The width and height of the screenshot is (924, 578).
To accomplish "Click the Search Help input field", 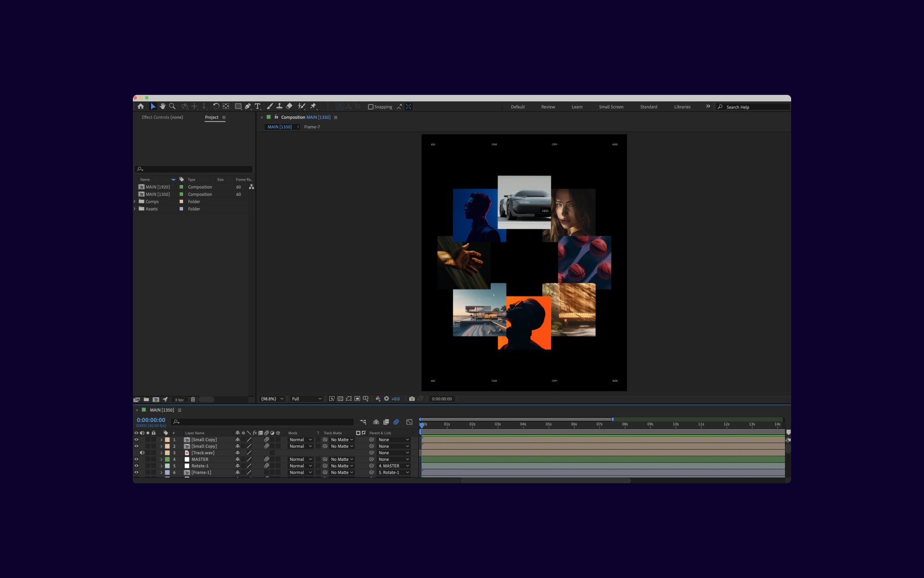I will point(756,107).
